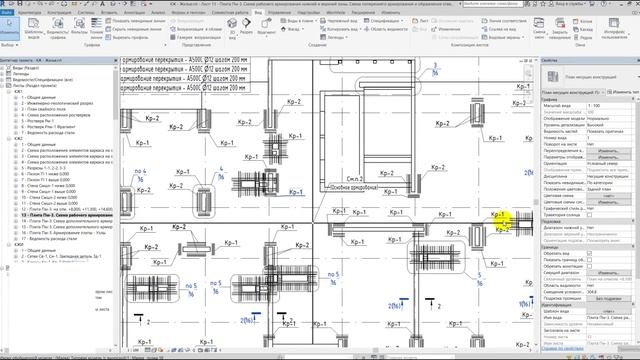Click Edit button for Color Scheme (Цветовая схема)

tap(609, 196)
